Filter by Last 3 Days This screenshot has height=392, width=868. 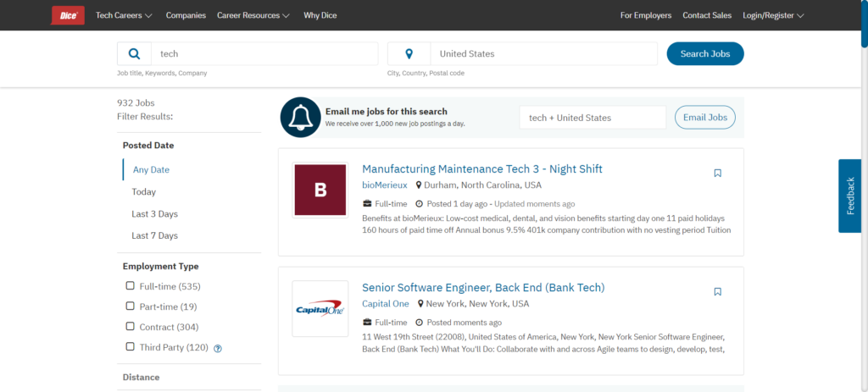click(155, 214)
